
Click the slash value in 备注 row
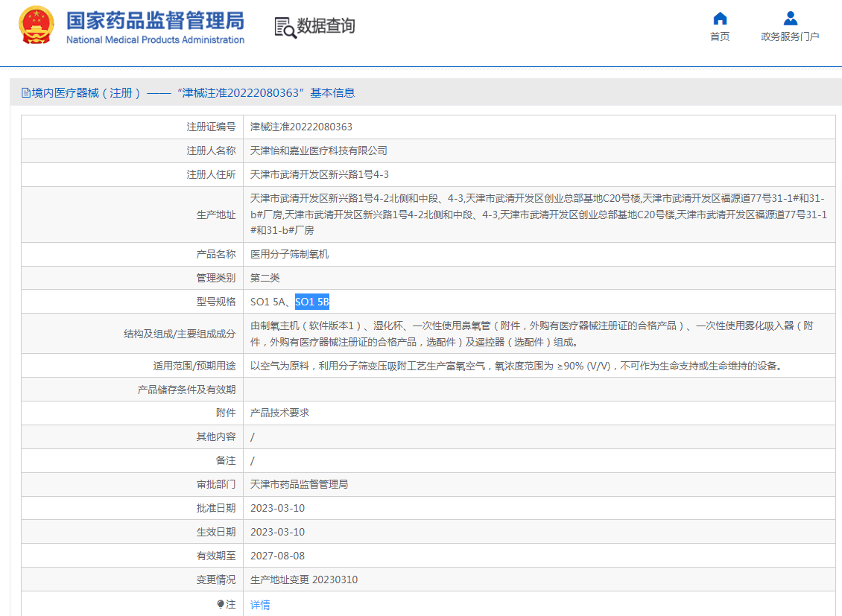[253, 461]
